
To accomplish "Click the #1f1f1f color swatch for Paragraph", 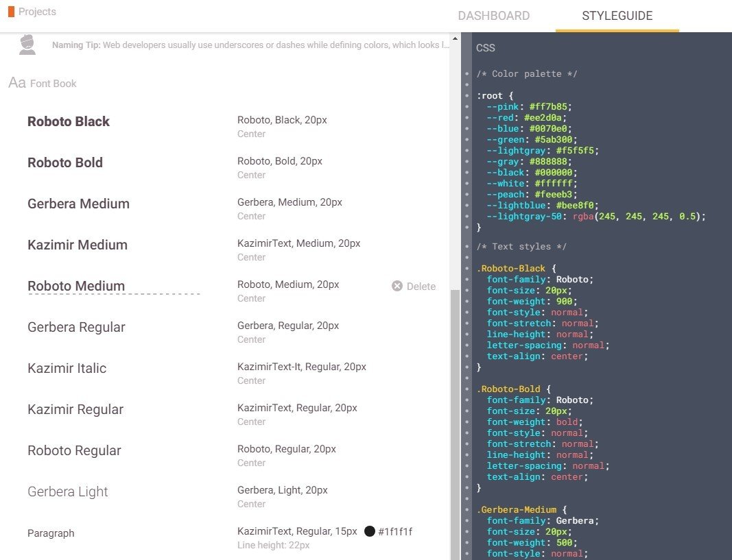I will coord(369,531).
